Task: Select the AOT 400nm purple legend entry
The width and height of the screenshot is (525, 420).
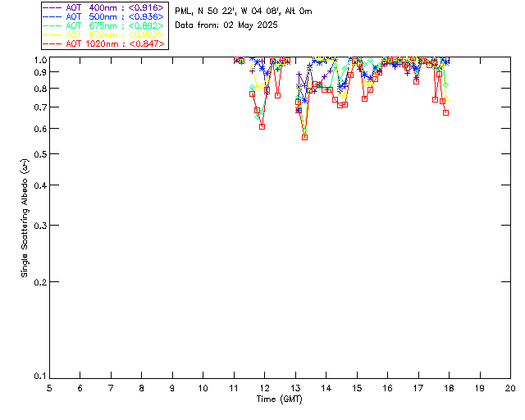Action: [x=104, y=7]
